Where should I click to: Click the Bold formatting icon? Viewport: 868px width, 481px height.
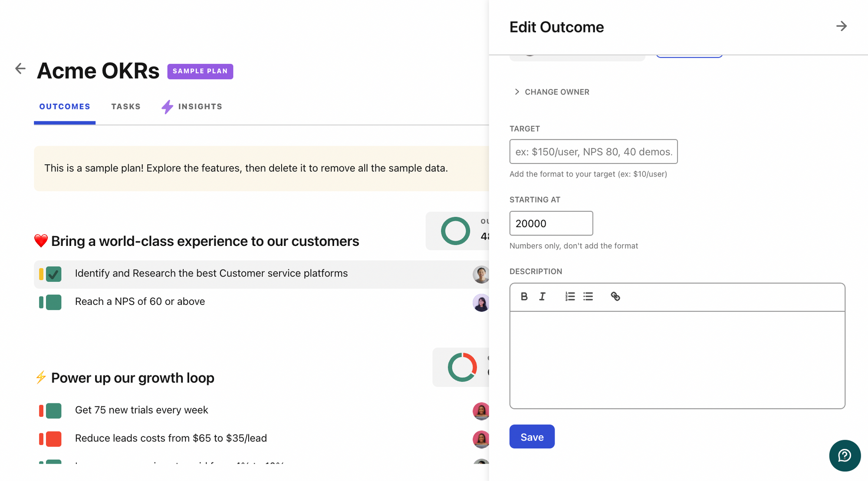pos(524,297)
